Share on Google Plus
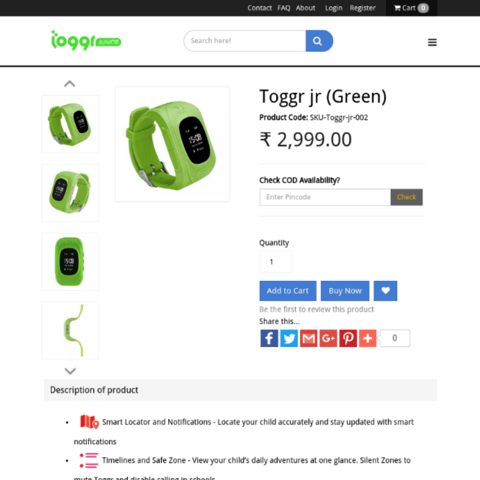Image resolution: width=480 pixels, height=480 pixels. [x=328, y=338]
